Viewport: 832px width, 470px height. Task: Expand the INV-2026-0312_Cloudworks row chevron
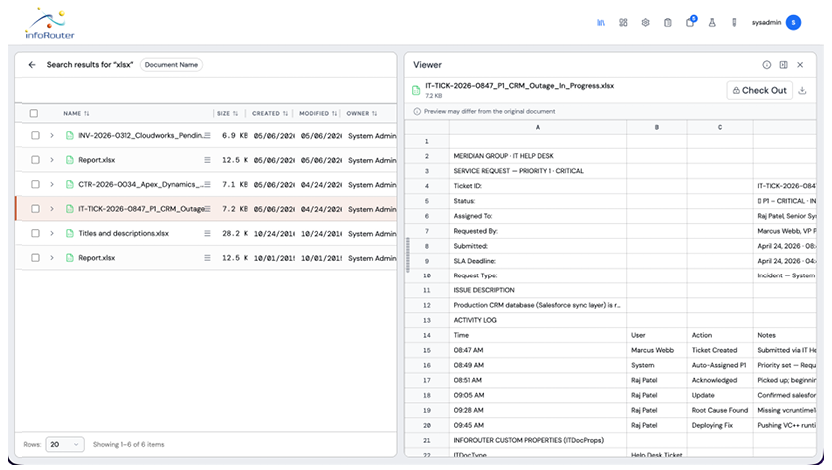(x=52, y=135)
